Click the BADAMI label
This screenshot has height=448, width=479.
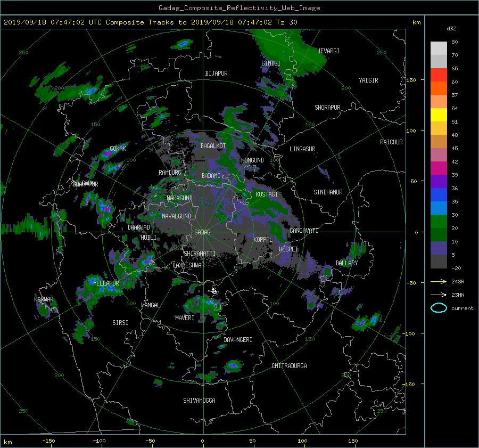[x=211, y=176]
